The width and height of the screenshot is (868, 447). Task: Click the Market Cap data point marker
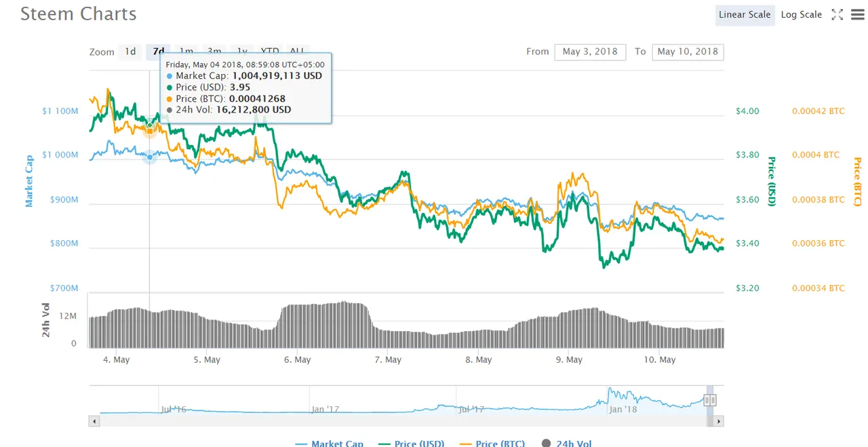(150, 157)
